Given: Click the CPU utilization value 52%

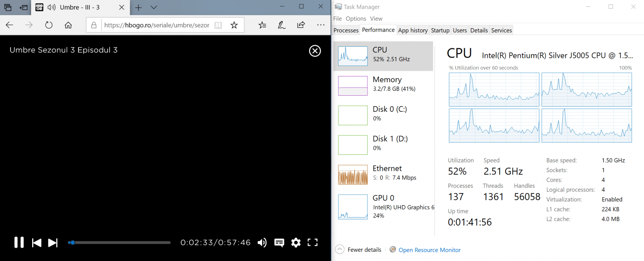Looking at the screenshot, I should [x=457, y=171].
